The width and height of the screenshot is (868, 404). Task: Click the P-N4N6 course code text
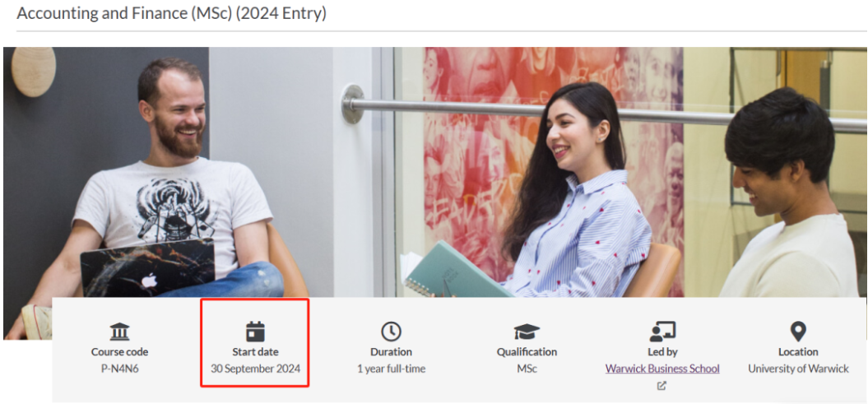click(x=119, y=369)
